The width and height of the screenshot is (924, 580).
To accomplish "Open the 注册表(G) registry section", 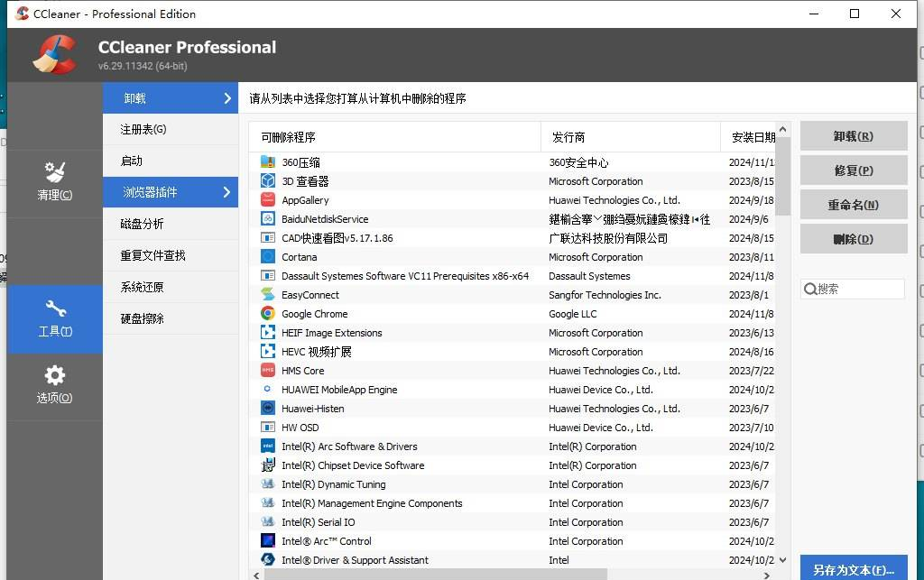I will 143,130.
